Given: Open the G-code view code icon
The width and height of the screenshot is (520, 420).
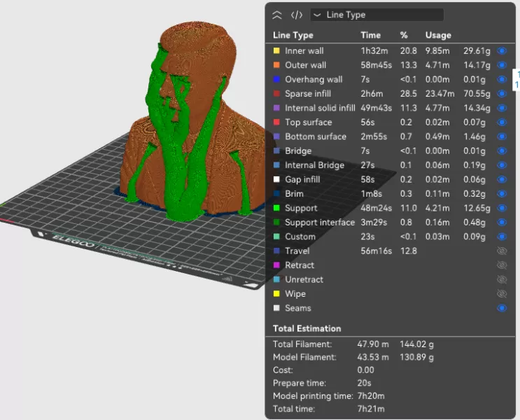Looking at the screenshot, I should click(x=297, y=15).
